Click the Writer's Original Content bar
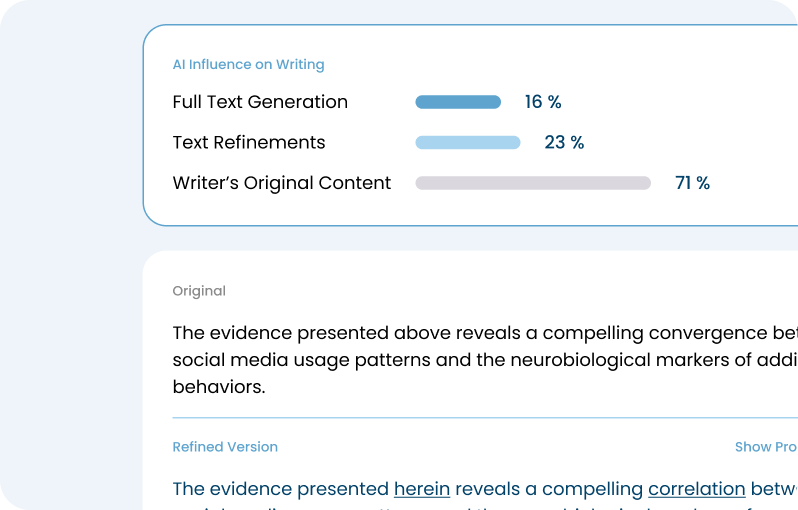This screenshot has height=510, width=798. (533, 183)
